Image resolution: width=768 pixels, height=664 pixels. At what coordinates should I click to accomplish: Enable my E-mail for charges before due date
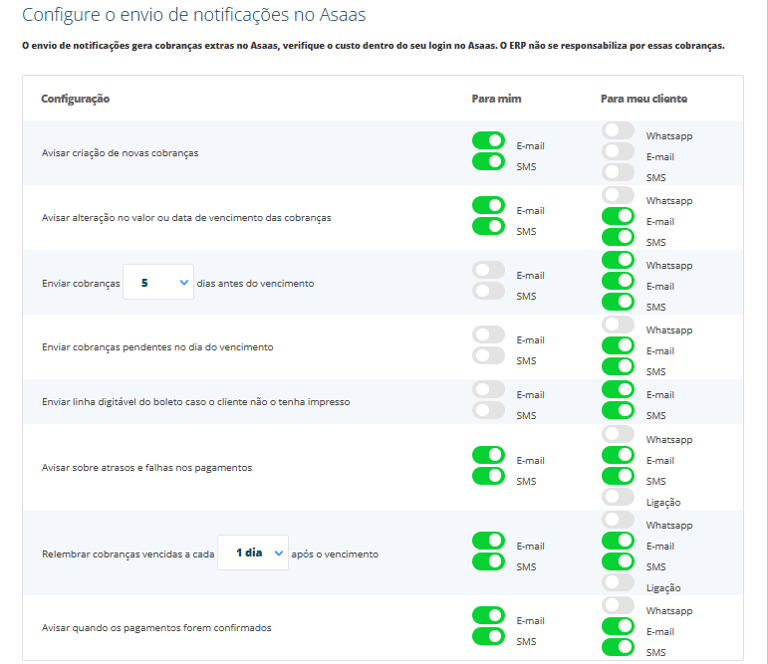pos(488,270)
